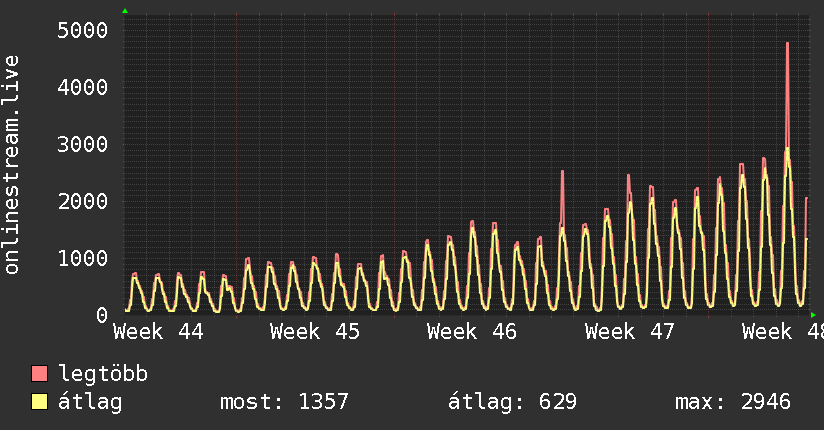Click the yellow átlag legend swatch
The height and width of the screenshot is (430, 824).
point(39,401)
